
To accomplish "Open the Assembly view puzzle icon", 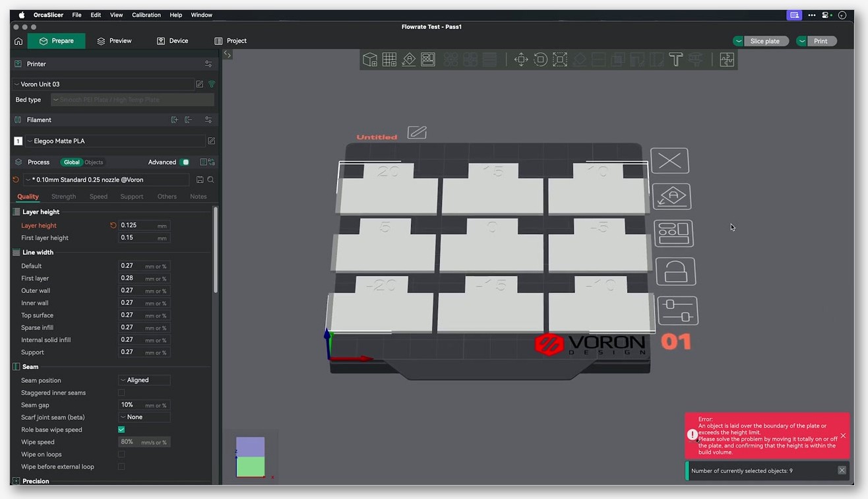I will [727, 60].
